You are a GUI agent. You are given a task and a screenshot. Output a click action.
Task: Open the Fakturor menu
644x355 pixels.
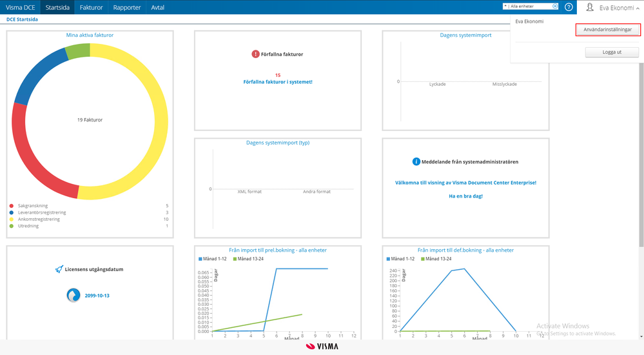pyautogui.click(x=91, y=7)
